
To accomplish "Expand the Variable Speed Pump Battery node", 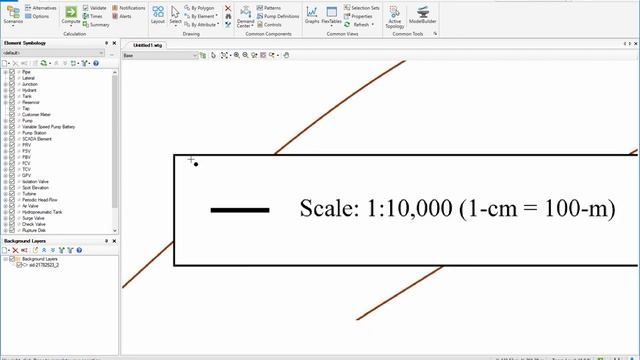I will 6,127.
